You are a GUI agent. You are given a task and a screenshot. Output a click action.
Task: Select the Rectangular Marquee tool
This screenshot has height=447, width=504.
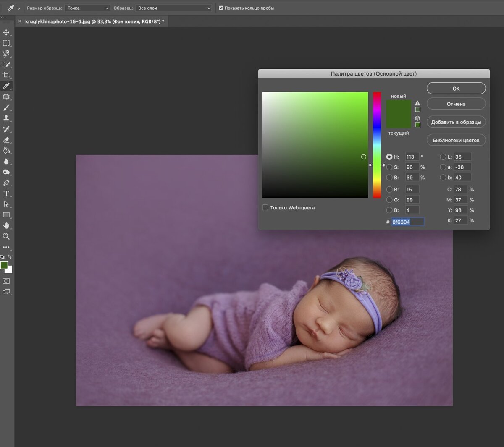tap(6, 43)
